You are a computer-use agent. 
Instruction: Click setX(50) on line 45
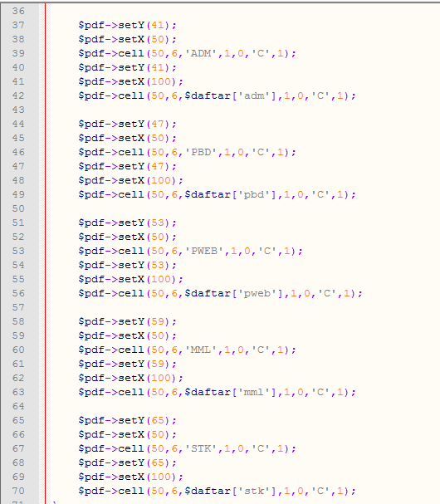click(x=144, y=138)
